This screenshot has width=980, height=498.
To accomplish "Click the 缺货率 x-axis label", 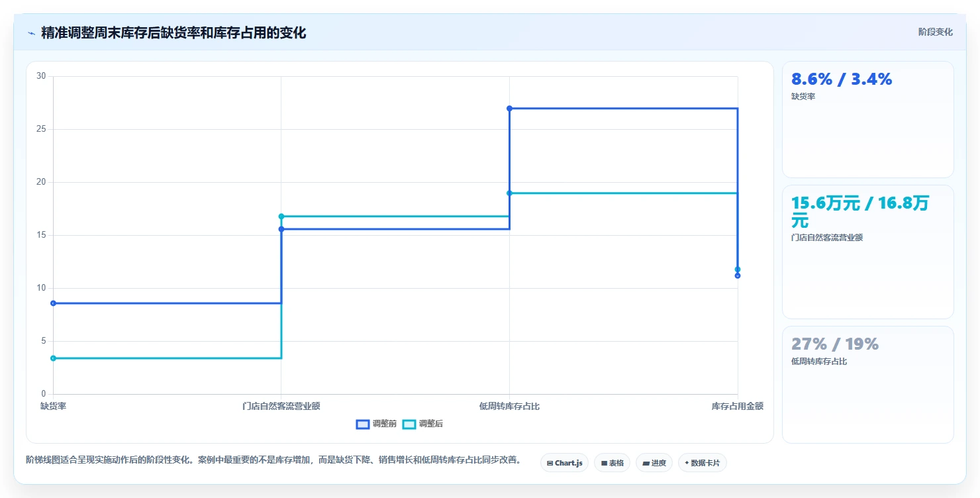I will 53,406.
